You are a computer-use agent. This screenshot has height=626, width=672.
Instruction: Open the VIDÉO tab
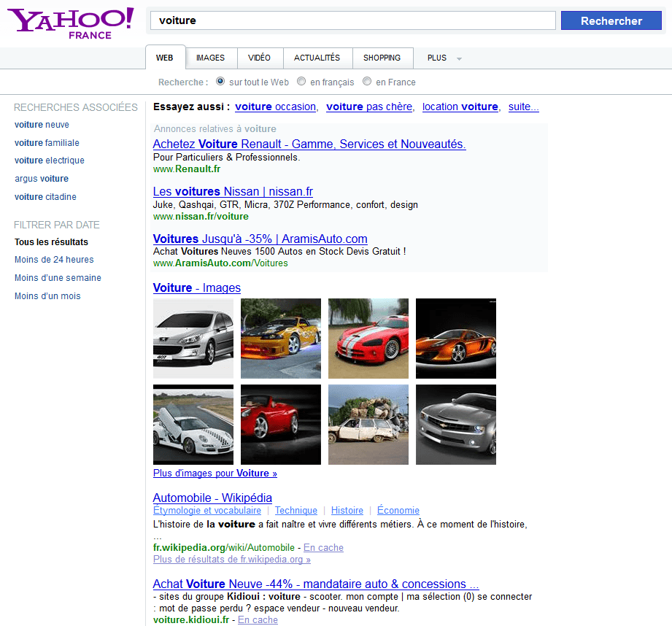(259, 58)
